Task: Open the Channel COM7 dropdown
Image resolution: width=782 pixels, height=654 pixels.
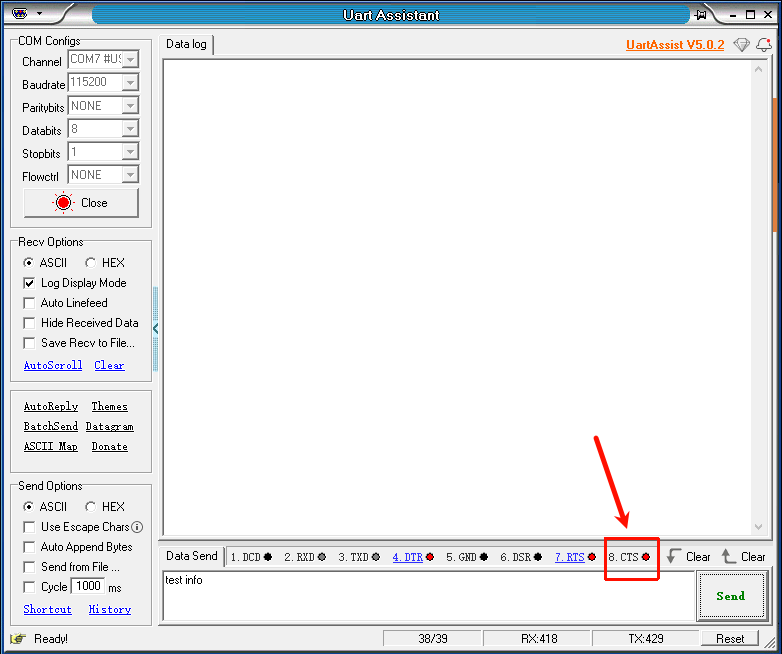Action: click(130, 59)
